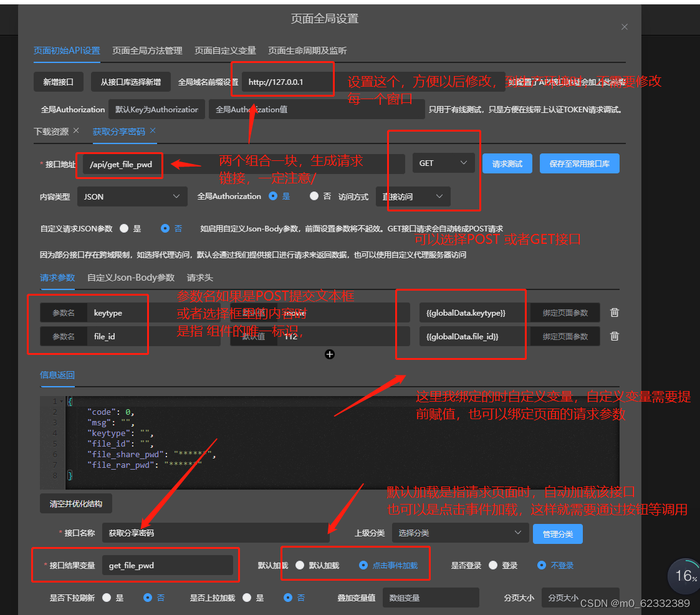Click the 新增接口 button
Viewport: 700px width, 615px height.
58,82
